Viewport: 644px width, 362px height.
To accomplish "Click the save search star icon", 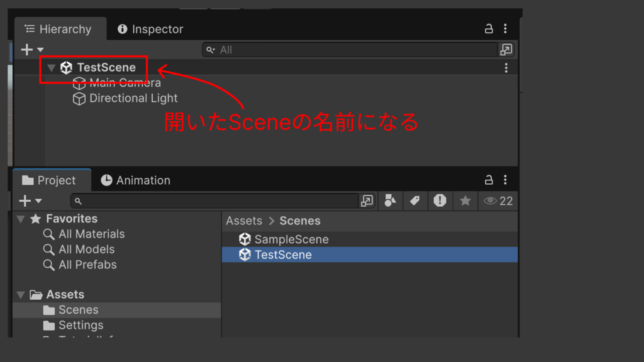I will point(465,201).
